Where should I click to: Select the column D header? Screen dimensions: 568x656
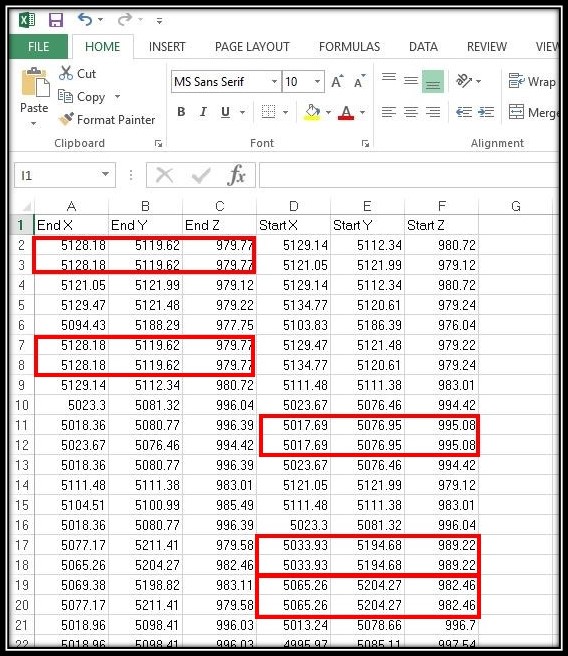[294, 206]
